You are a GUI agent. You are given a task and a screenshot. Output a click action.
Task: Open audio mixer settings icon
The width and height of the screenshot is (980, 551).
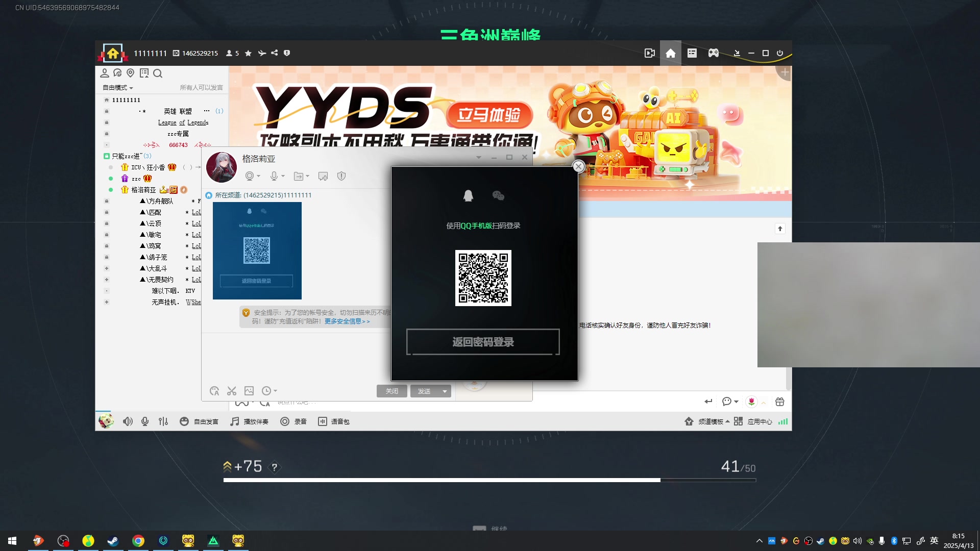pos(163,421)
